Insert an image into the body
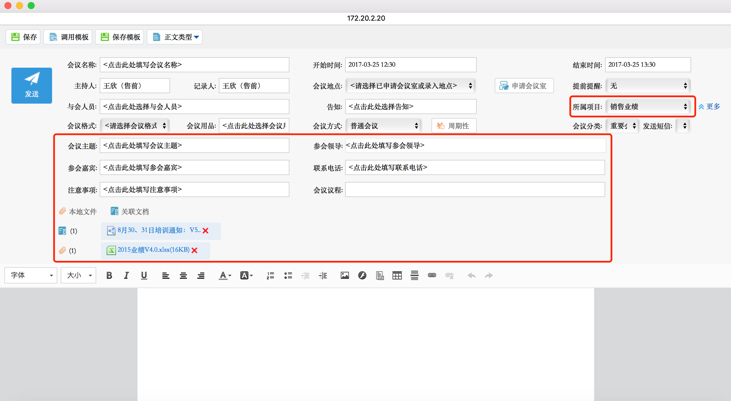Viewport: 731px width, 401px height. [x=345, y=276]
